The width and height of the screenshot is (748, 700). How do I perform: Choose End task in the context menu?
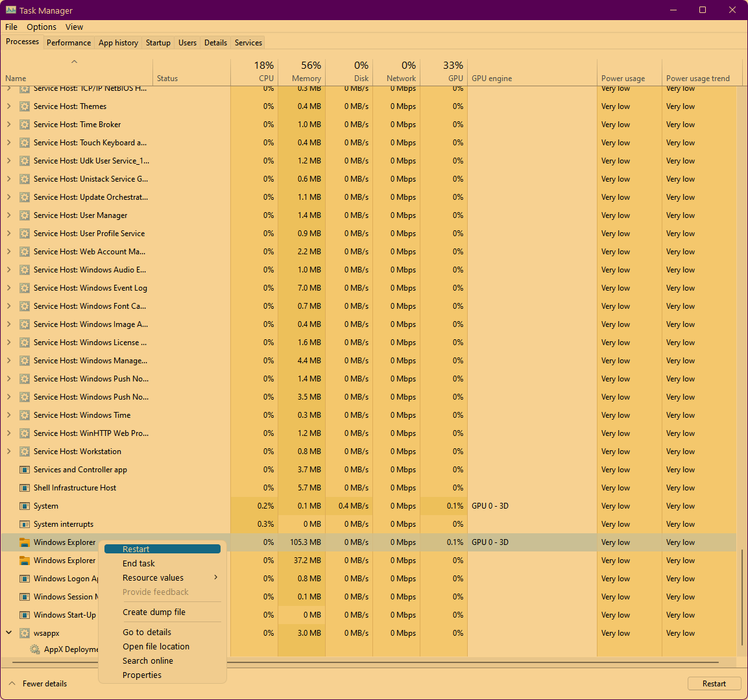[162, 564]
